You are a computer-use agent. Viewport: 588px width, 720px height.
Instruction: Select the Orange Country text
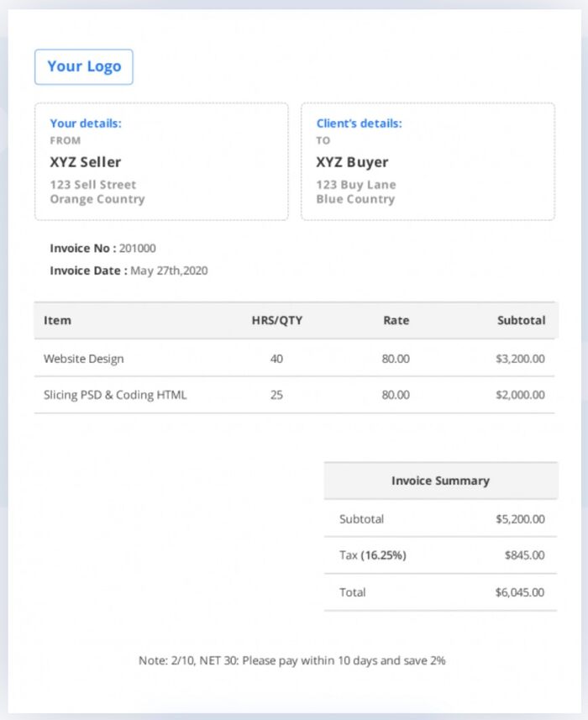(x=97, y=199)
